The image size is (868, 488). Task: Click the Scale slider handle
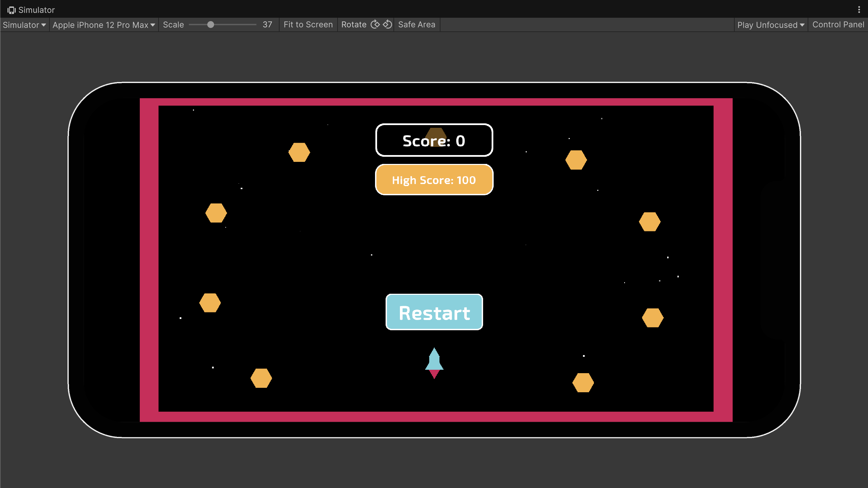[x=211, y=25]
